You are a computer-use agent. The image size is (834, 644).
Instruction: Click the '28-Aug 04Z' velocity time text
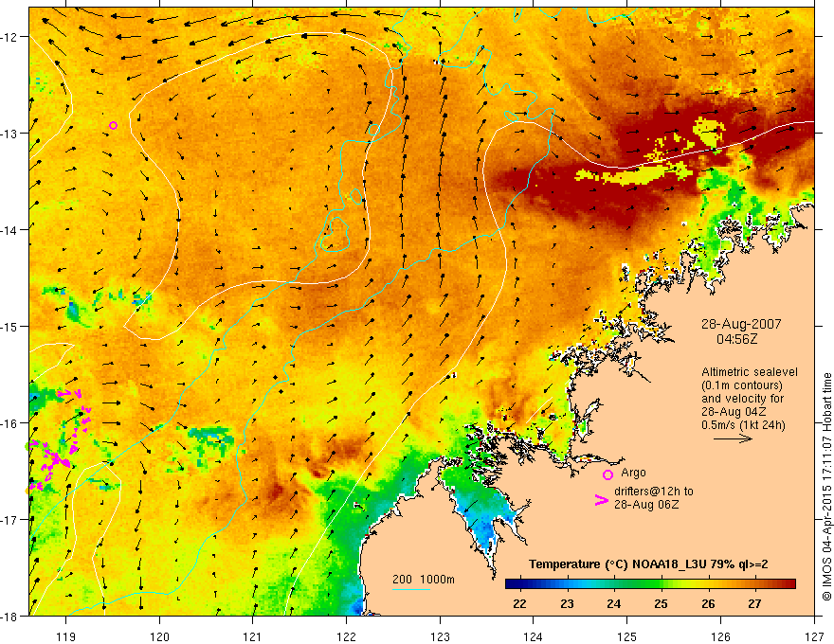734,412
